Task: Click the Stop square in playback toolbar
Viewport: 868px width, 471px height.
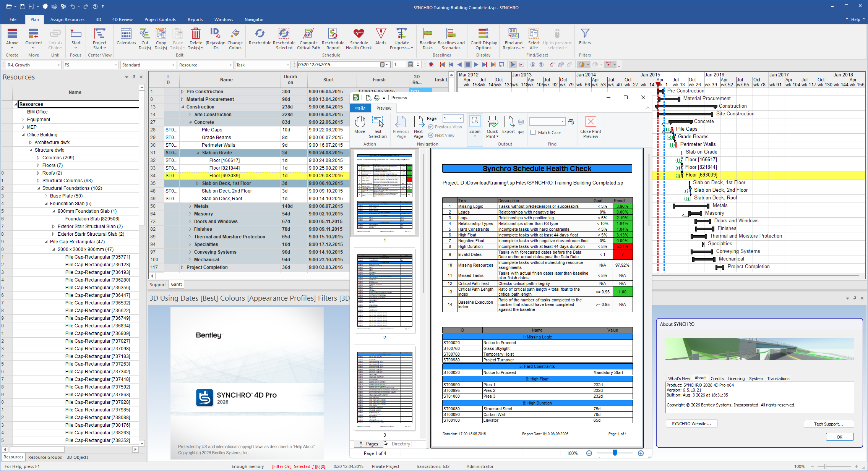Action: 468,65
